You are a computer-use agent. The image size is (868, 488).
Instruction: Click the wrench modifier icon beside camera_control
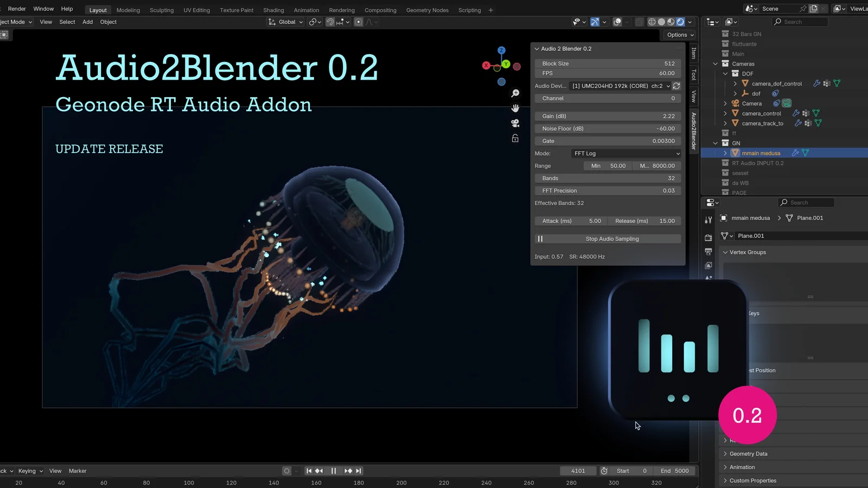795,113
